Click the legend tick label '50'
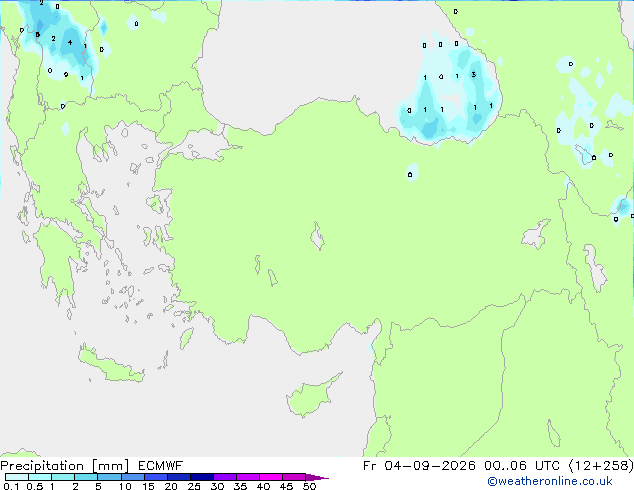Viewport: 634px width, 490px height. [x=309, y=486]
